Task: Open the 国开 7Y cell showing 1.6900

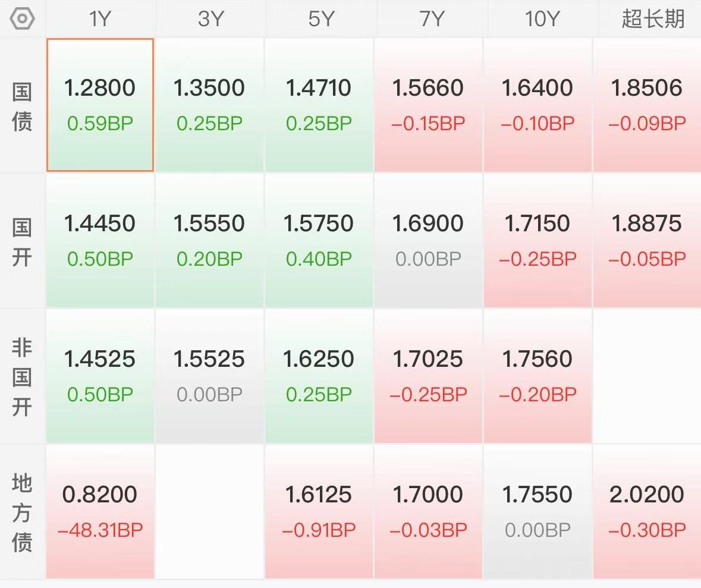Action: pos(428,241)
